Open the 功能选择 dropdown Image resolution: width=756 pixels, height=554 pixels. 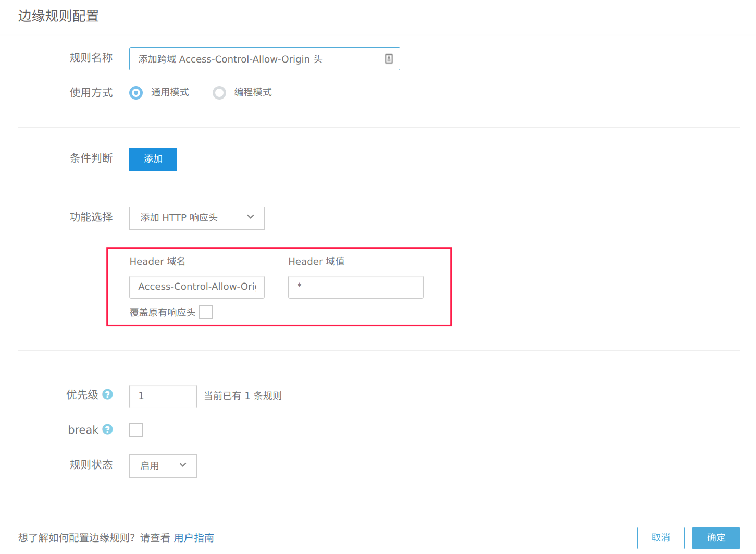click(x=197, y=218)
